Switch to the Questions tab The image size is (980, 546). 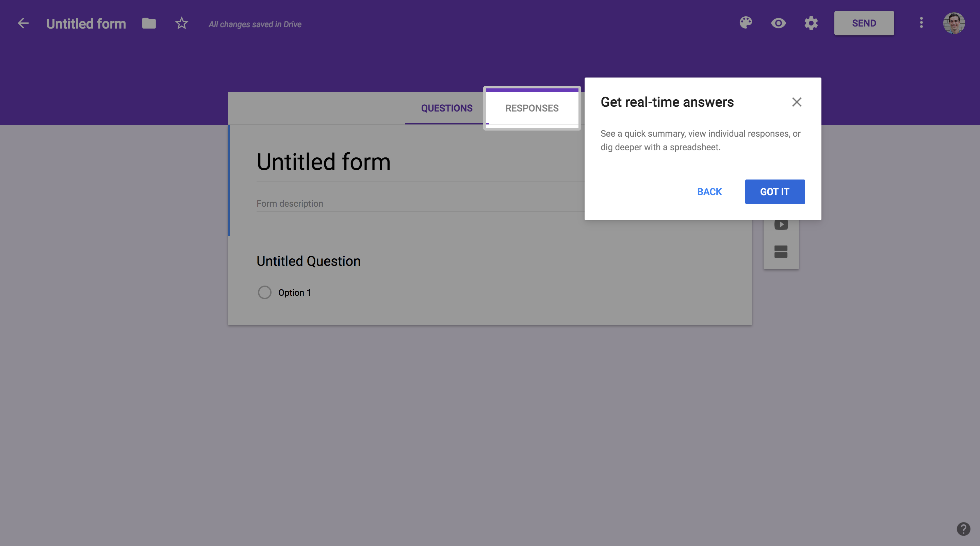pyautogui.click(x=447, y=108)
